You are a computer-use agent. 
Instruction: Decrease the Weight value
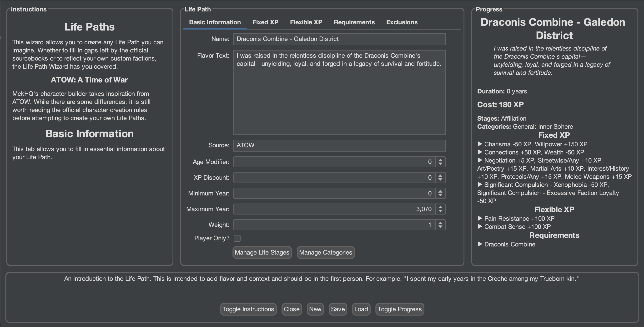440,227
